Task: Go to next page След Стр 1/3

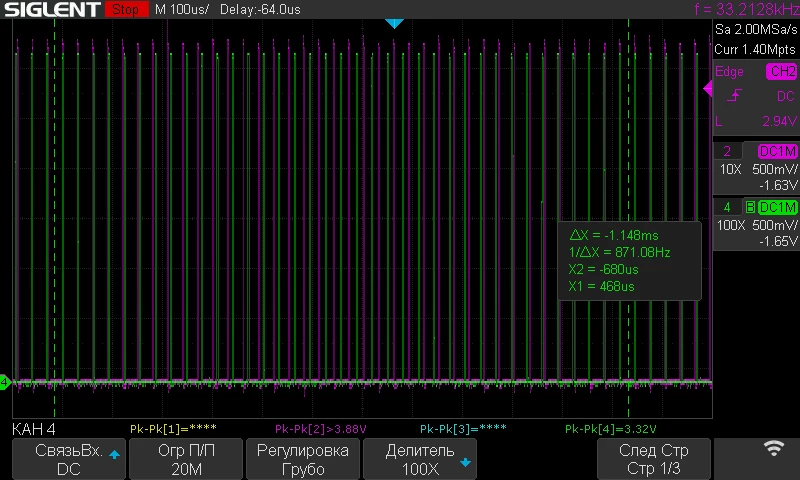Action: (654, 459)
